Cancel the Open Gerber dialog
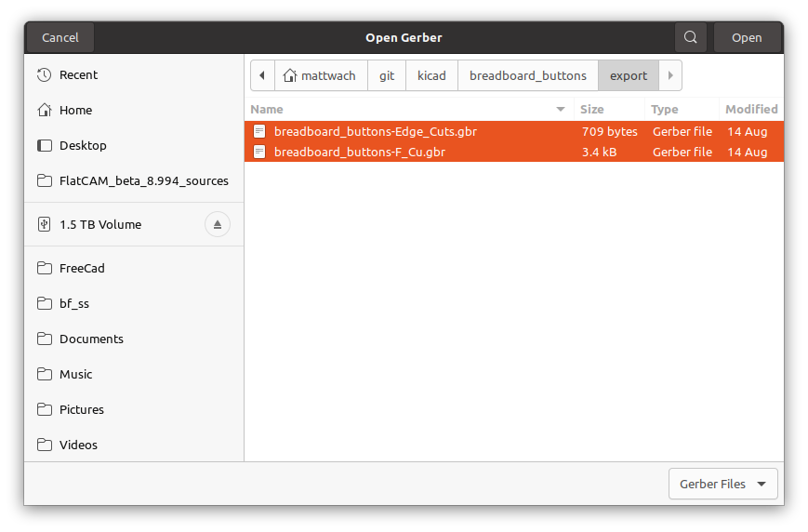This screenshot has height=532, width=808. pos(60,37)
